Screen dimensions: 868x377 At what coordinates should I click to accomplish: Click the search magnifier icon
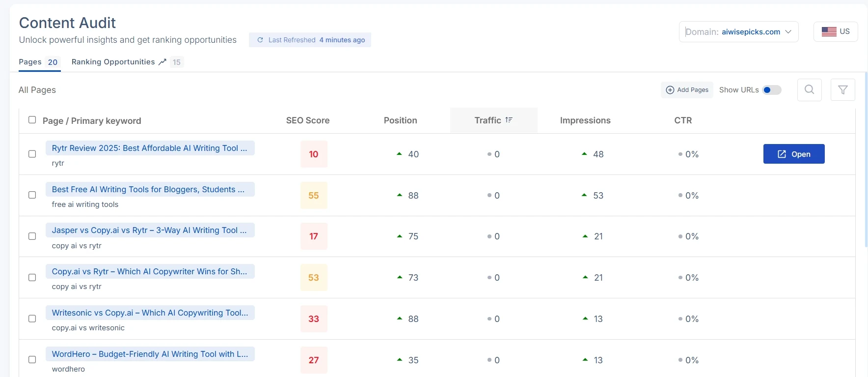click(x=810, y=89)
